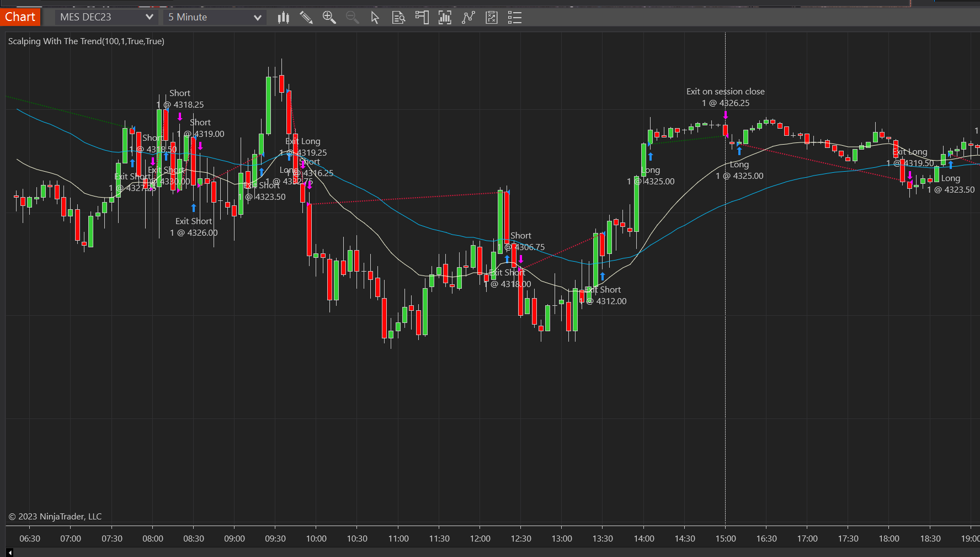This screenshot has width=980, height=557.
Task: Click the Exit on session close label
Action: 726,92
